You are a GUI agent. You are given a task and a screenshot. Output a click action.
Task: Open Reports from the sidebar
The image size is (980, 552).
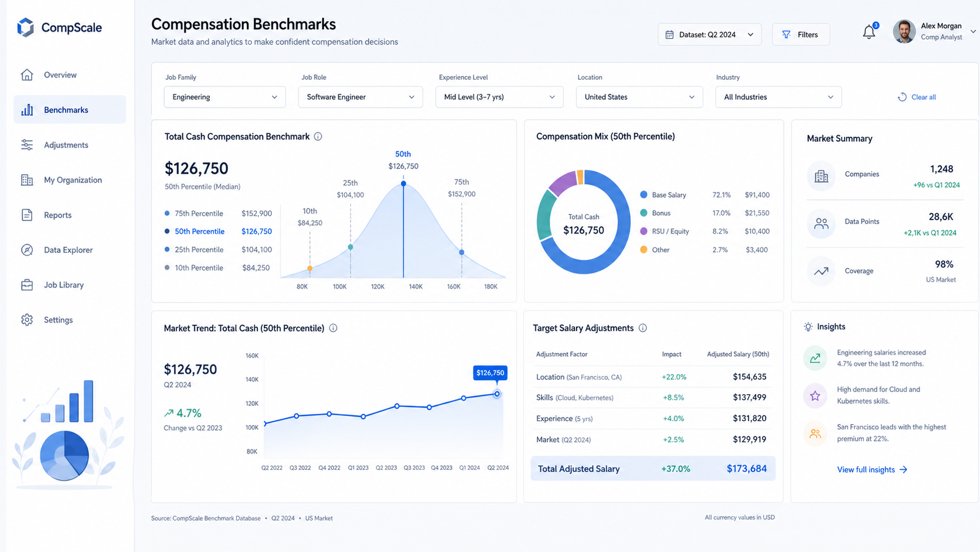click(70, 215)
